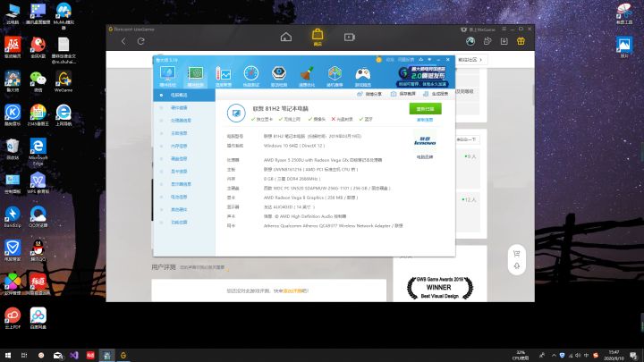
Task: Open the gift box icon in WeGame header
Action: click(521, 41)
